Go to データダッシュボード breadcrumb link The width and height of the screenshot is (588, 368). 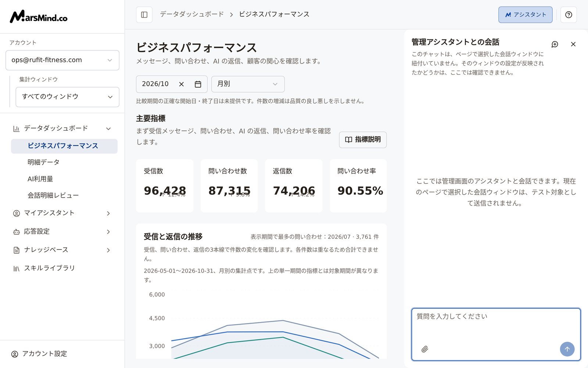[x=192, y=14]
